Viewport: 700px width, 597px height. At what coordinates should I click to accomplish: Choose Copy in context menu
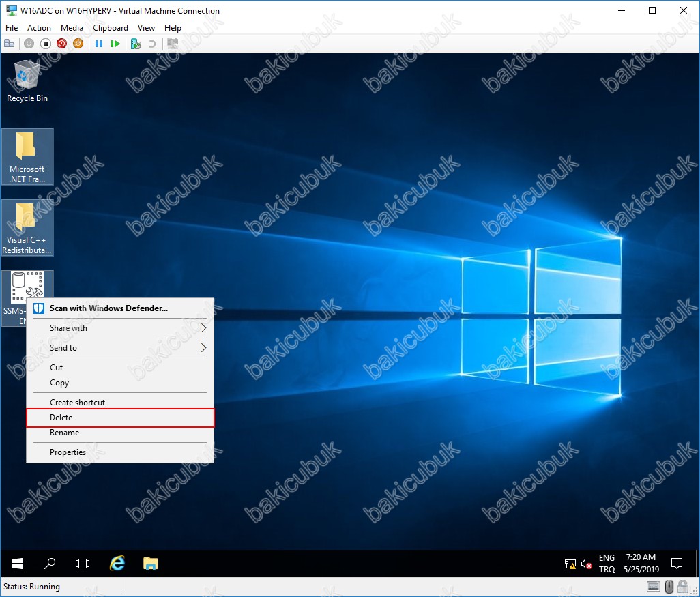tap(120, 383)
